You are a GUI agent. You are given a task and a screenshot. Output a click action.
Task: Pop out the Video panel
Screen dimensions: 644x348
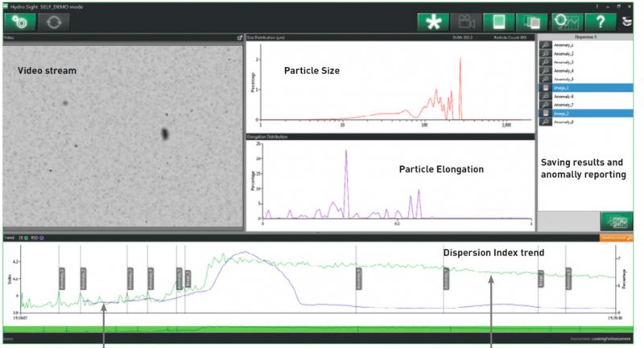coord(239,38)
